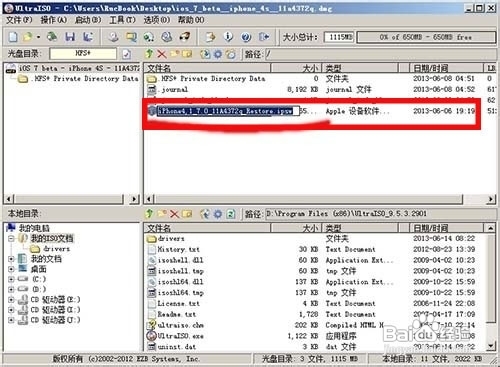Viewport: 500px width, 367px height.
Task: Go up one level in disc image pane
Action: tap(149, 54)
